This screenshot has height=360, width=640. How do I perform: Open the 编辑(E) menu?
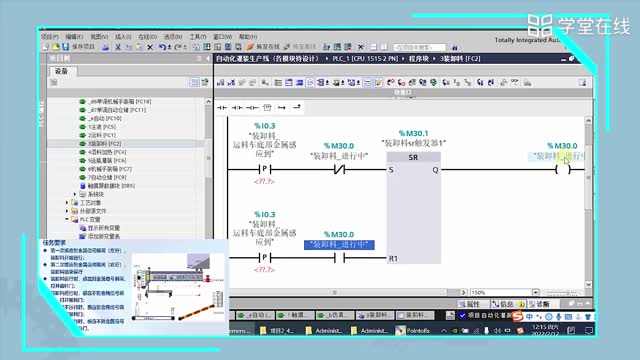click(x=74, y=37)
